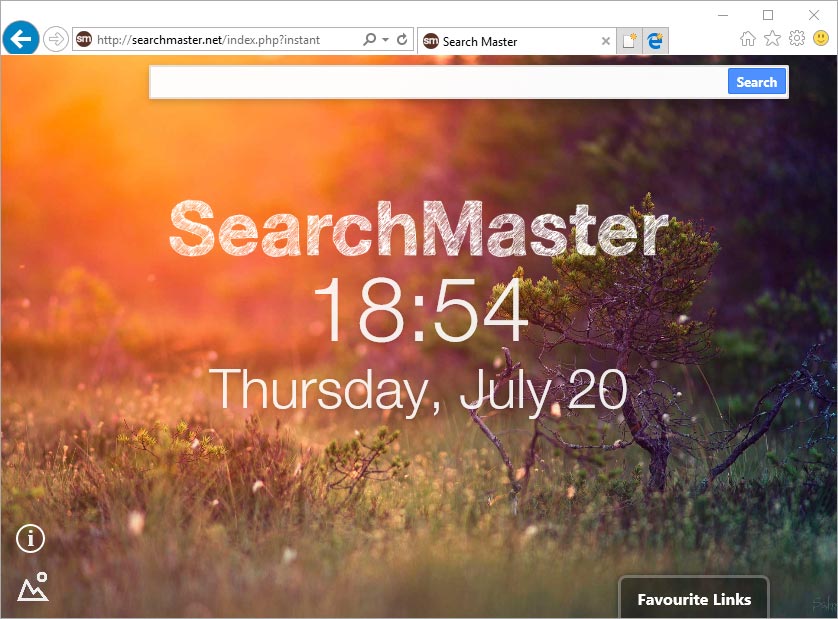Screen dimensions: 838x619
Task: Click the magnifier search icon in address bar
Action: [x=369, y=40]
